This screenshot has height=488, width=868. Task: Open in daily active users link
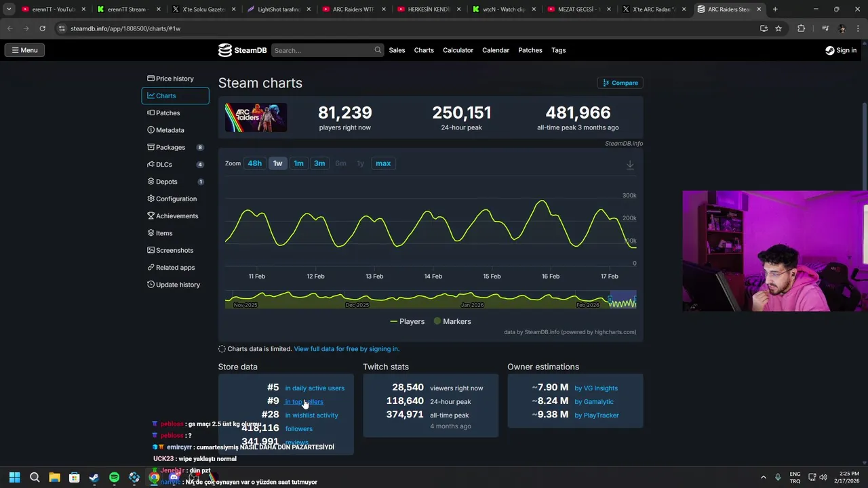tap(315, 388)
